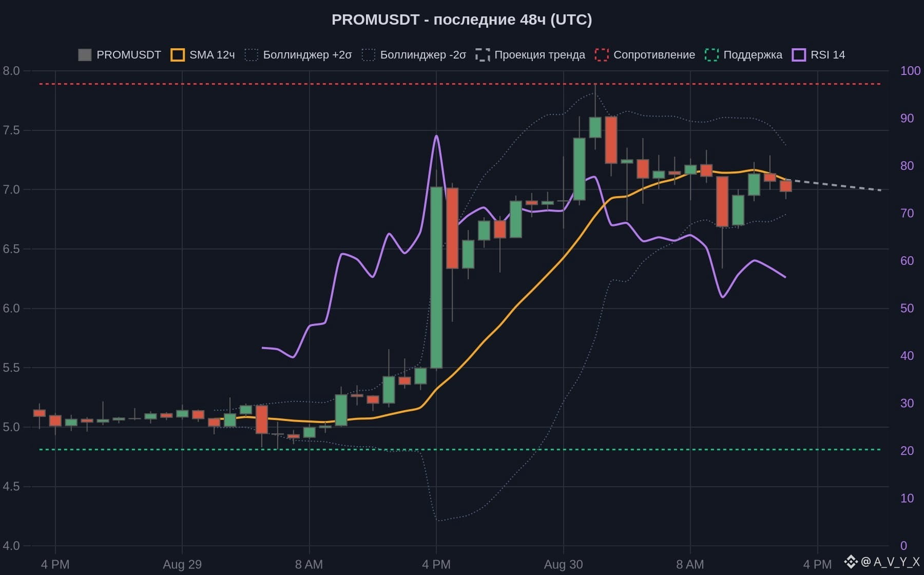Click the tallest green candlestick body

[436, 277]
